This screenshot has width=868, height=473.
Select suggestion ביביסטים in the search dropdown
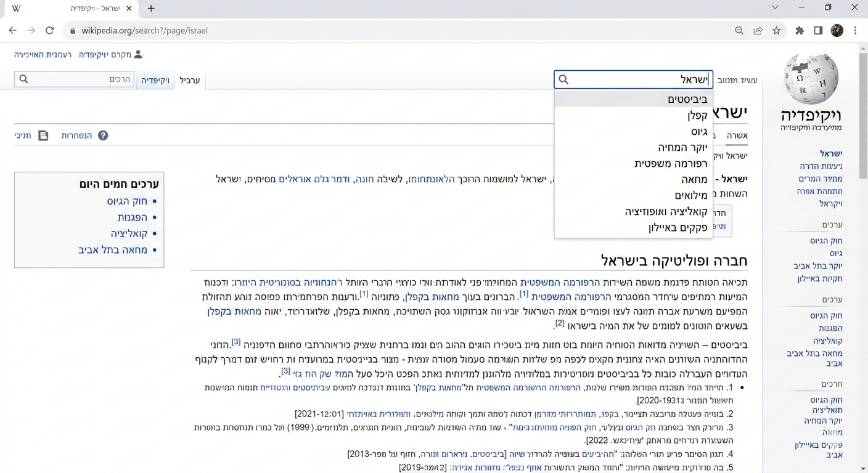click(634, 99)
